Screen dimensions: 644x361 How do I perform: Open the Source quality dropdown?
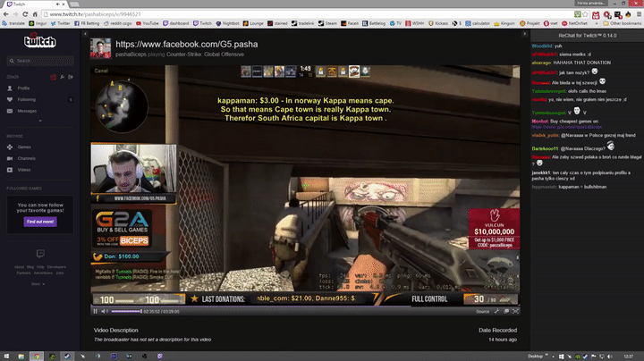coord(483,312)
